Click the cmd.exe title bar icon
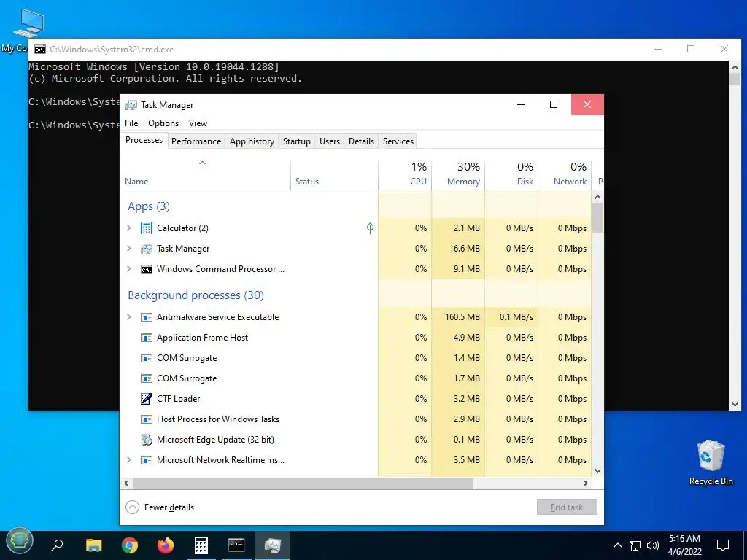747x560 pixels. 40,50
